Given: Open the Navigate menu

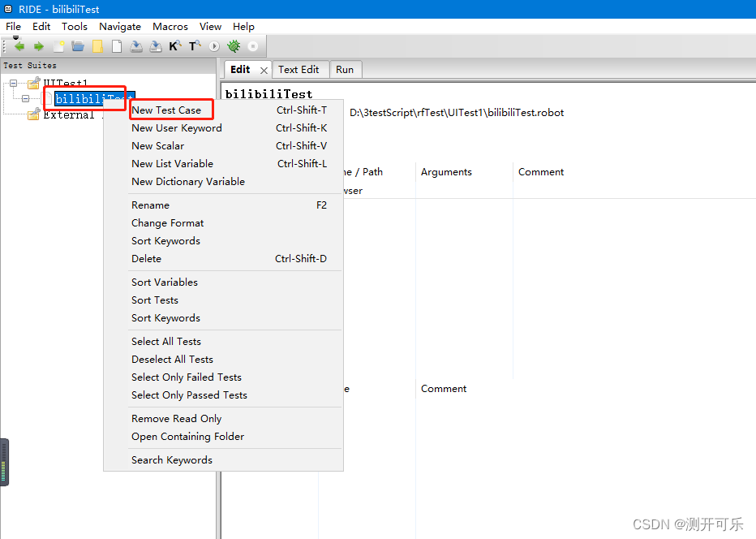Looking at the screenshot, I should [120, 27].
